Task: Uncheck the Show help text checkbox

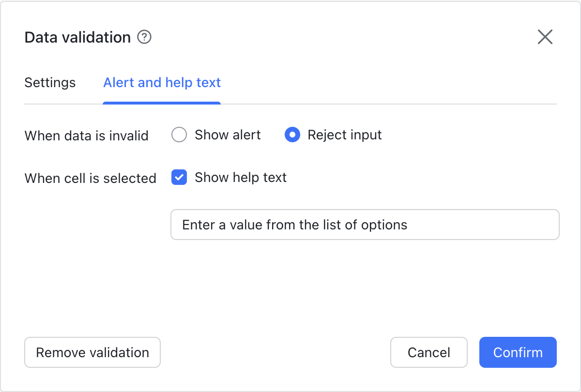Action: pos(179,178)
